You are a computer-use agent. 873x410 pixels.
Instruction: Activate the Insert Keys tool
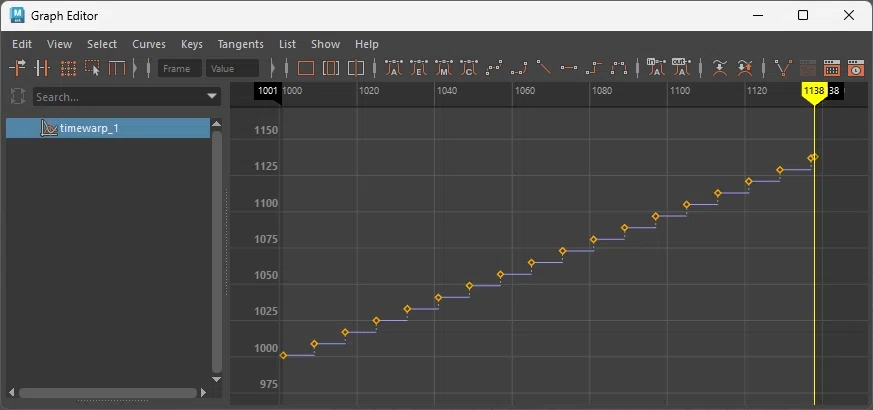[42, 69]
